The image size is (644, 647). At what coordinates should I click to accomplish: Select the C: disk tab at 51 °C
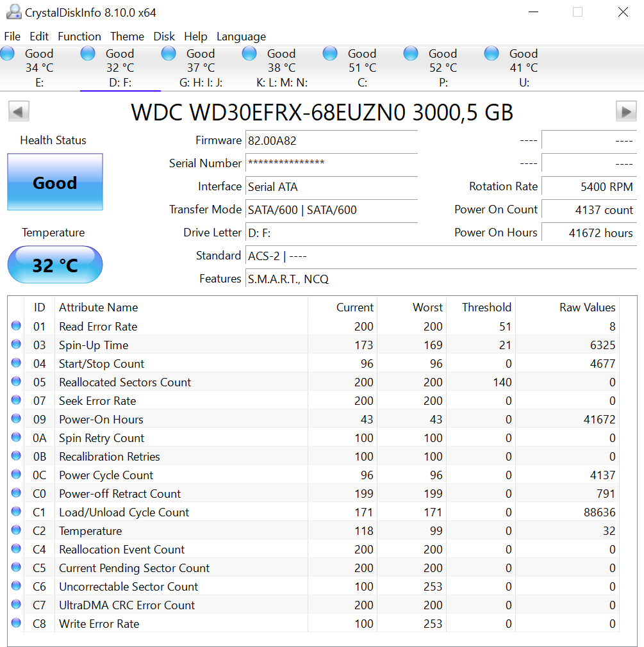coord(363,68)
